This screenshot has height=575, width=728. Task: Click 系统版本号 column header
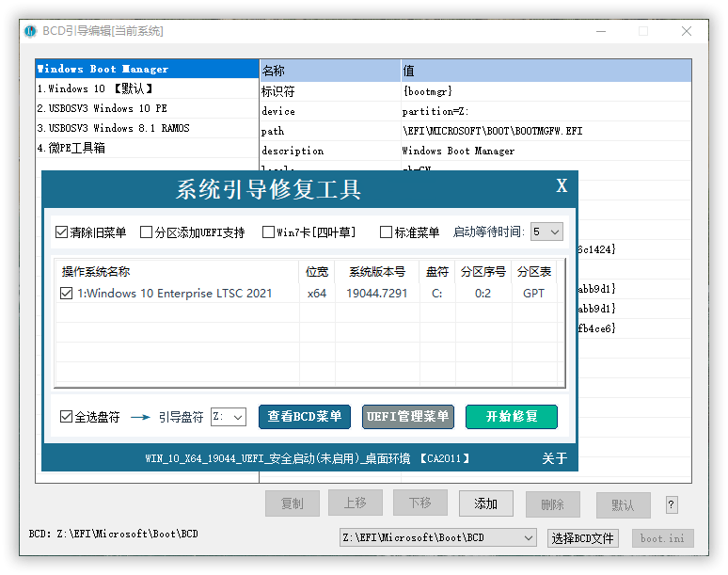tap(377, 272)
